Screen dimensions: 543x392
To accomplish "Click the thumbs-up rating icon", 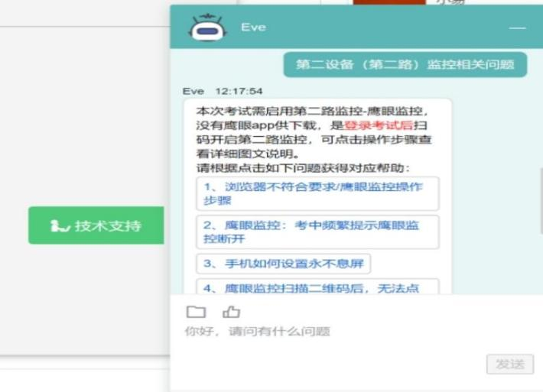I will tap(231, 312).
